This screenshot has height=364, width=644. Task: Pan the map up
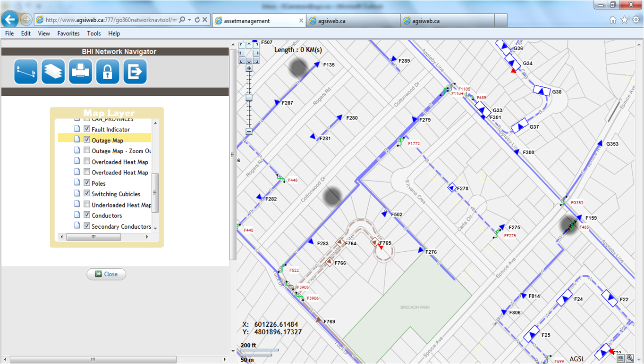(x=249, y=45)
